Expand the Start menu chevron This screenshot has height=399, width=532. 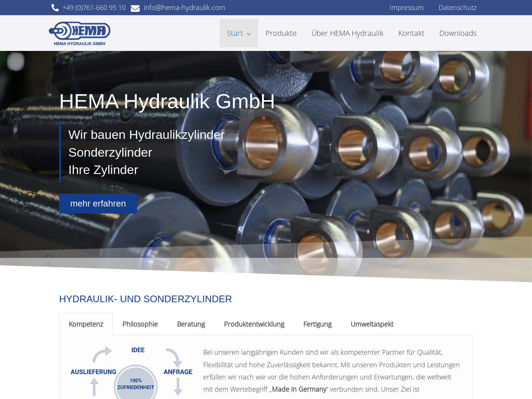249,34
